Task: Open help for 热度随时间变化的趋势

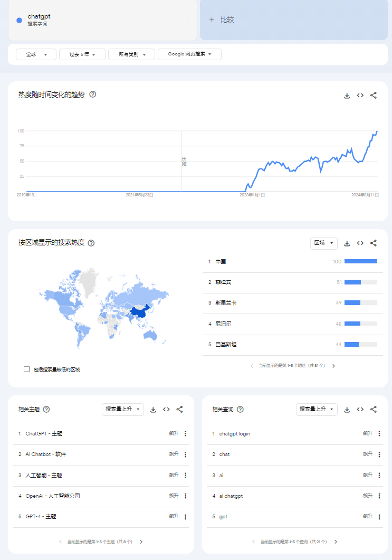Action: (92, 94)
